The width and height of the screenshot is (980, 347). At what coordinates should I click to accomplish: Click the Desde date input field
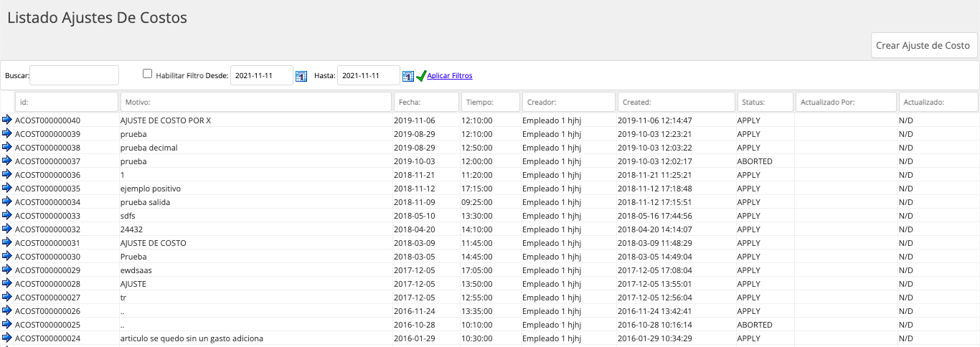(x=262, y=75)
